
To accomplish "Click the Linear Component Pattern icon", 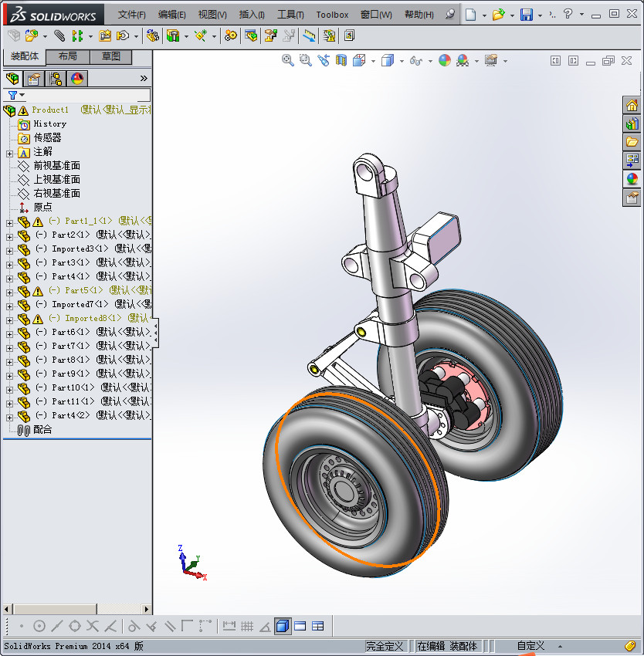I will [77, 36].
